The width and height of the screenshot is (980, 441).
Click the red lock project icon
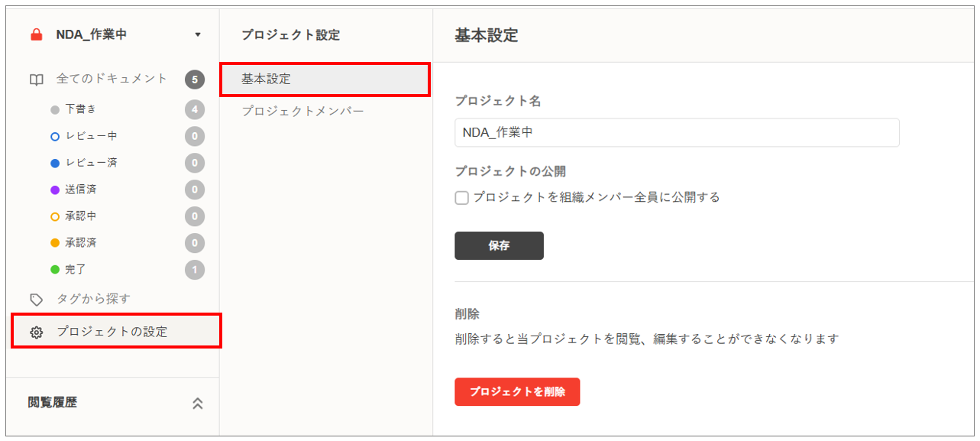tap(36, 34)
